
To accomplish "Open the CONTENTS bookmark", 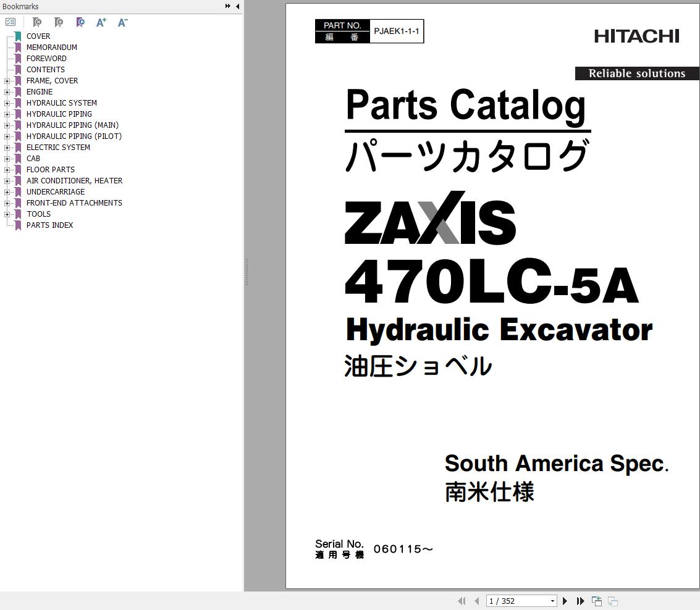I will [46, 70].
